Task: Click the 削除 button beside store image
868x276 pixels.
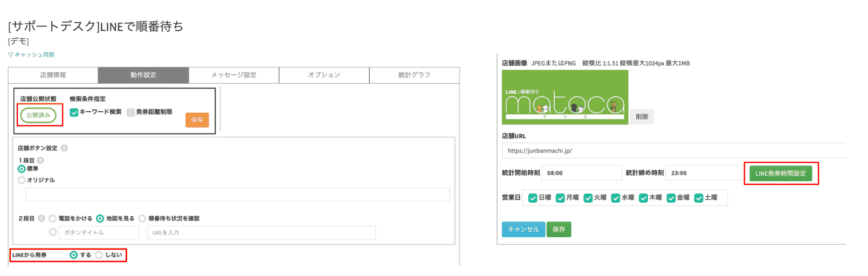Action: point(642,116)
